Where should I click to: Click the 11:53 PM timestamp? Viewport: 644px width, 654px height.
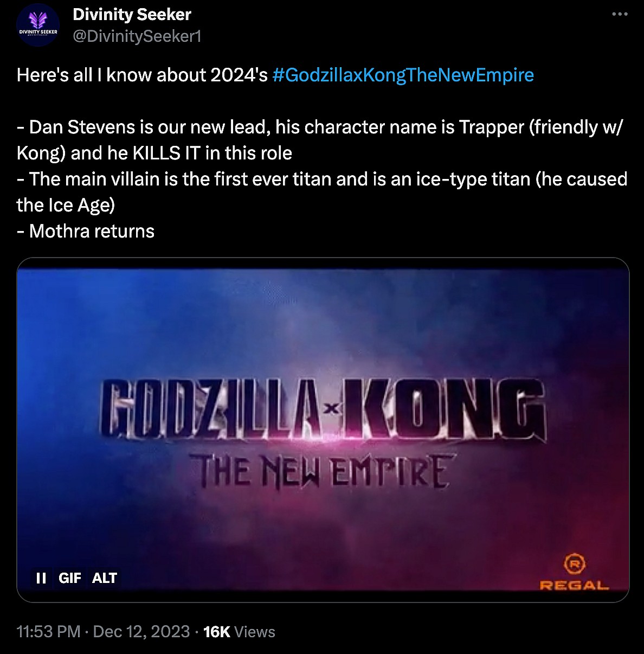click(x=48, y=632)
